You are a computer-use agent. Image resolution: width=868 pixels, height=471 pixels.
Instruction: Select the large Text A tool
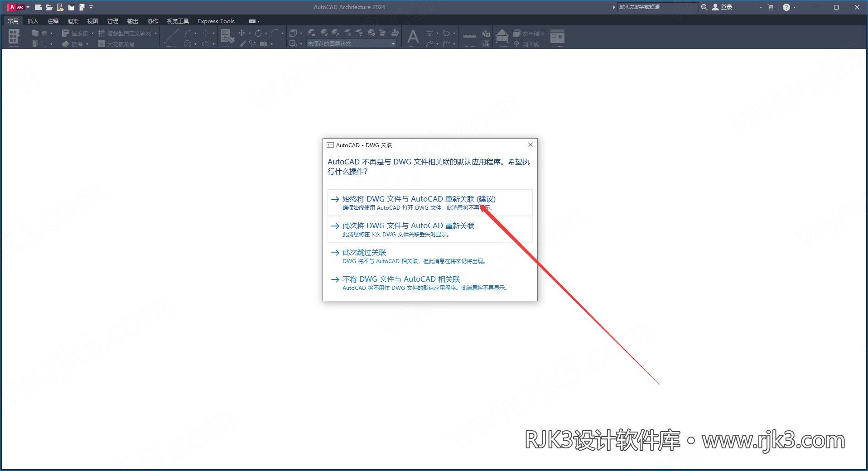(x=413, y=36)
